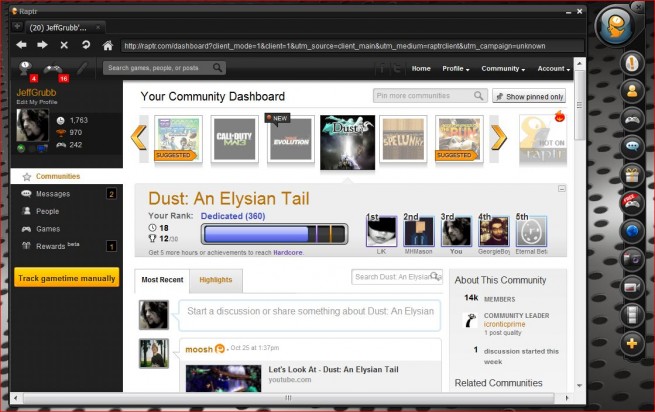Click the moosh poster name

click(x=199, y=349)
